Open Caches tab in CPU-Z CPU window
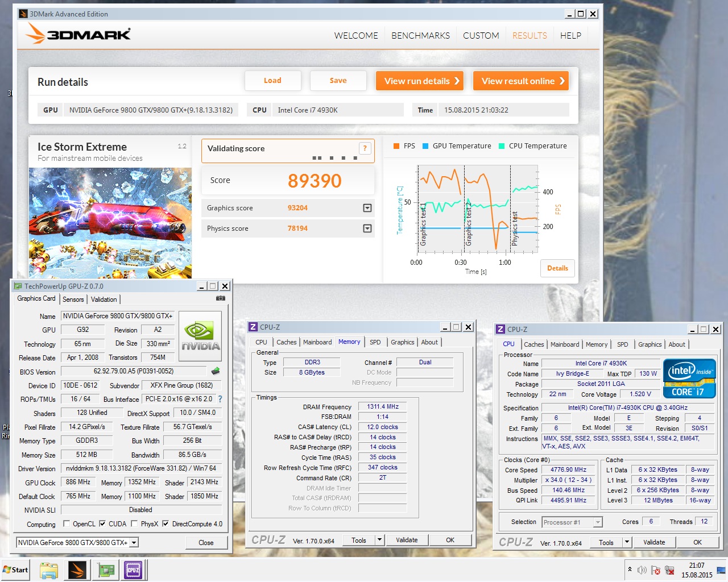The height and width of the screenshot is (582, 728). point(534,344)
